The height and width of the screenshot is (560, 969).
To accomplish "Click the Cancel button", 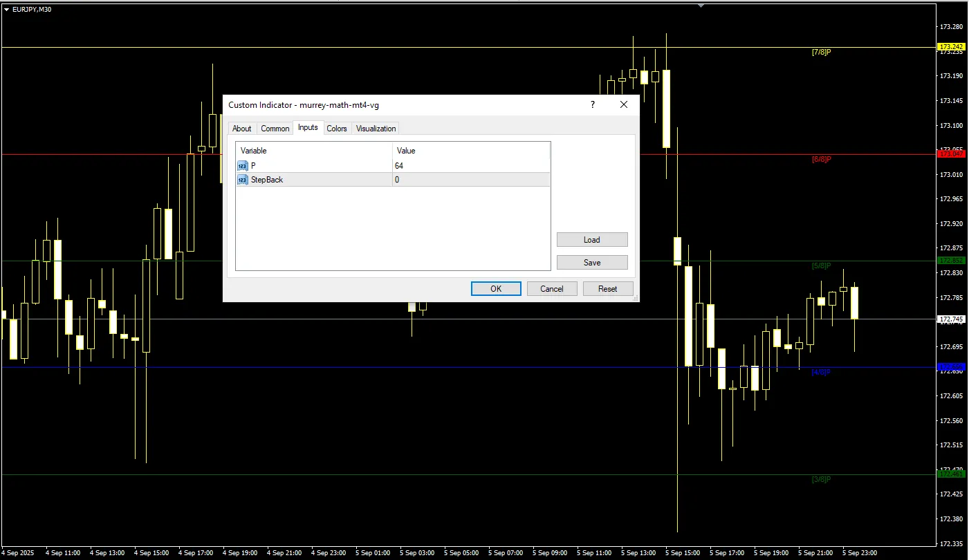I will tap(551, 289).
